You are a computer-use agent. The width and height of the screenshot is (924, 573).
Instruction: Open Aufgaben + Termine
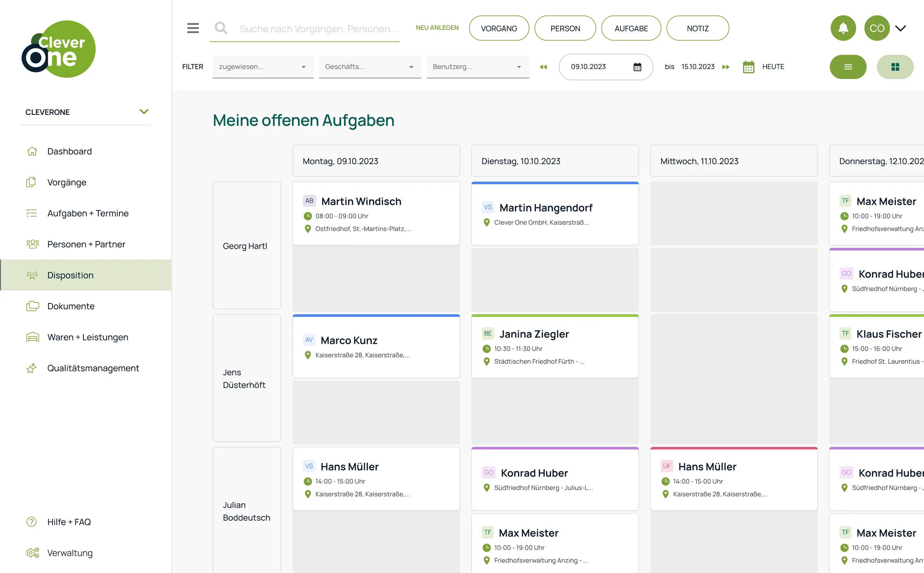point(88,213)
